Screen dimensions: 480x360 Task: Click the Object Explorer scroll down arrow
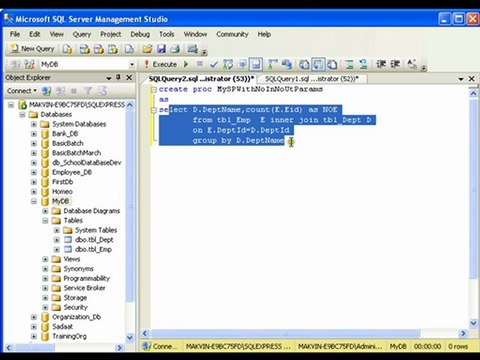point(130,338)
